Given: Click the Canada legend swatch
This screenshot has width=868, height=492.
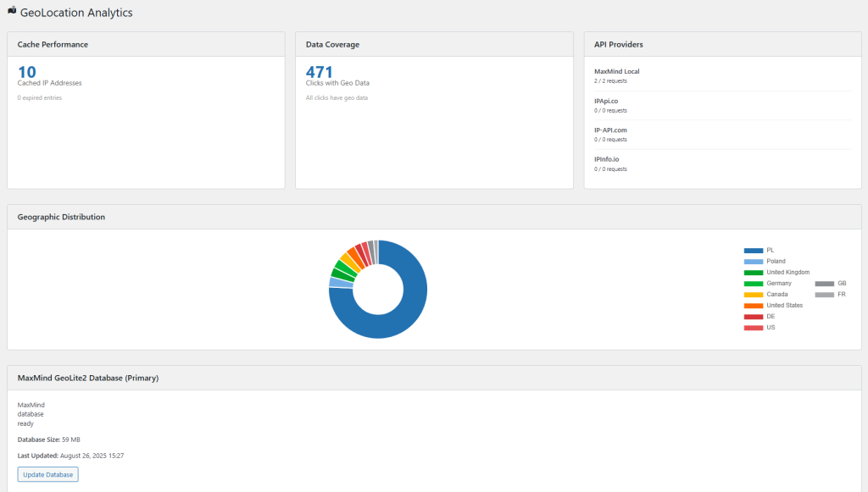Looking at the screenshot, I should (753, 295).
